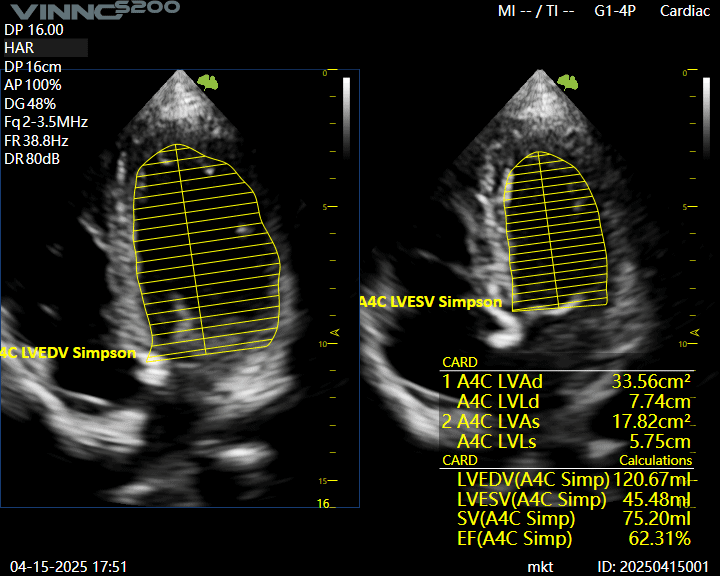Click the right image grayscale bar
This screenshot has width=720, height=576.
click(x=707, y=98)
